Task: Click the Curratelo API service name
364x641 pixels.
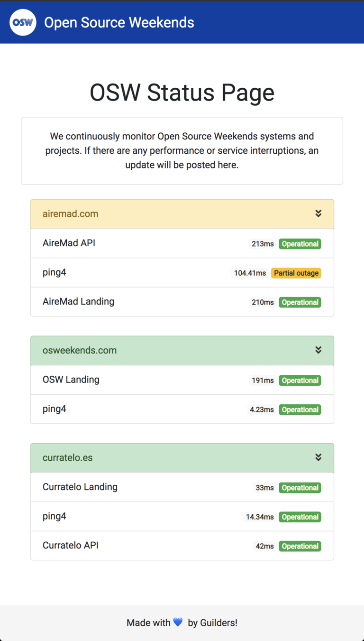Action: tap(70, 545)
